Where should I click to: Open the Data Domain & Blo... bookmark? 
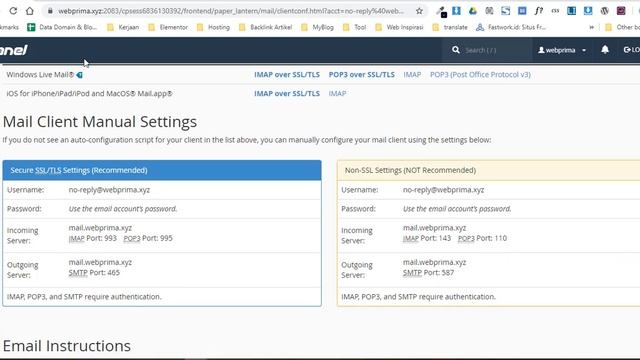[62, 27]
